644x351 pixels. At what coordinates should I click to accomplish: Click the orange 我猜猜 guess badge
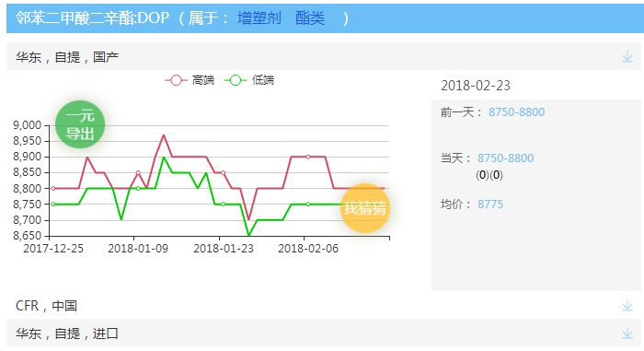(364, 208)
